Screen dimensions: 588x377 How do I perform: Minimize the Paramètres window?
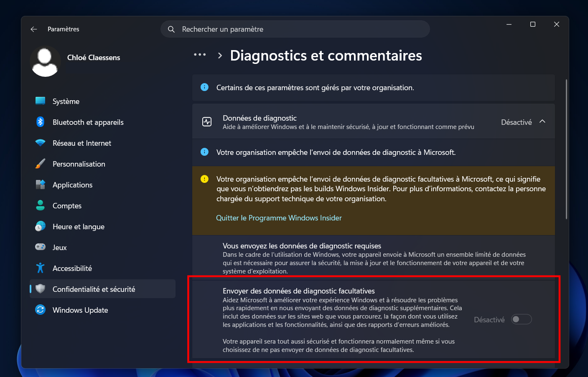click(509, 24)
